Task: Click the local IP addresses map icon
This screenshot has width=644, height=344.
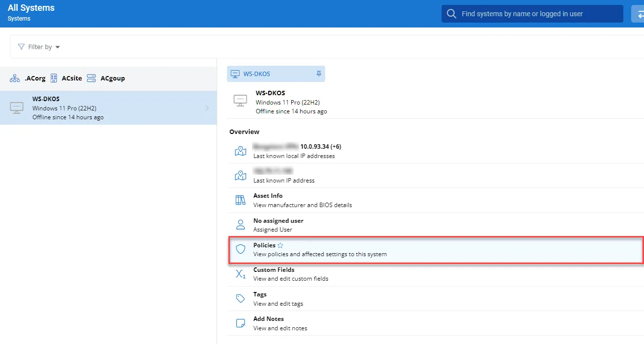Action: (x=240, y=151)
